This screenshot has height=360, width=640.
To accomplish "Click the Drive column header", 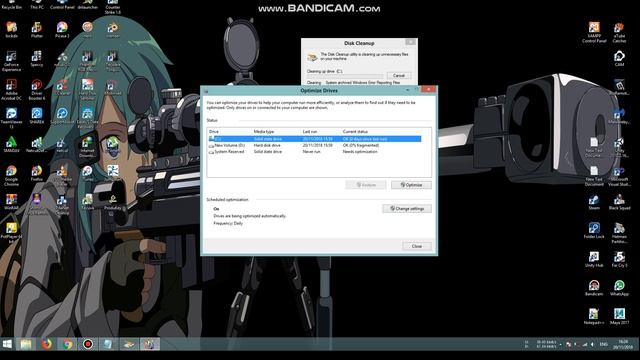I will [214, 132].
